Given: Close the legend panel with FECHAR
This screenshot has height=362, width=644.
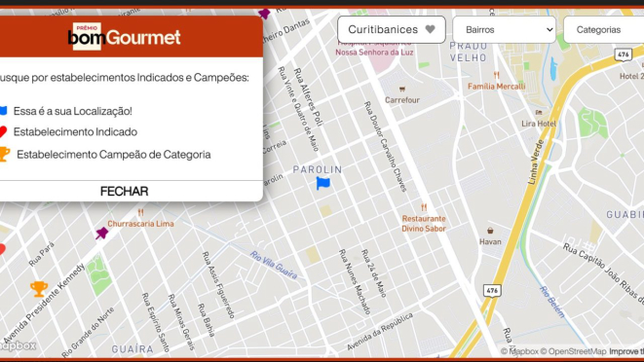Looking at the screenshot, I should (124, 192).
